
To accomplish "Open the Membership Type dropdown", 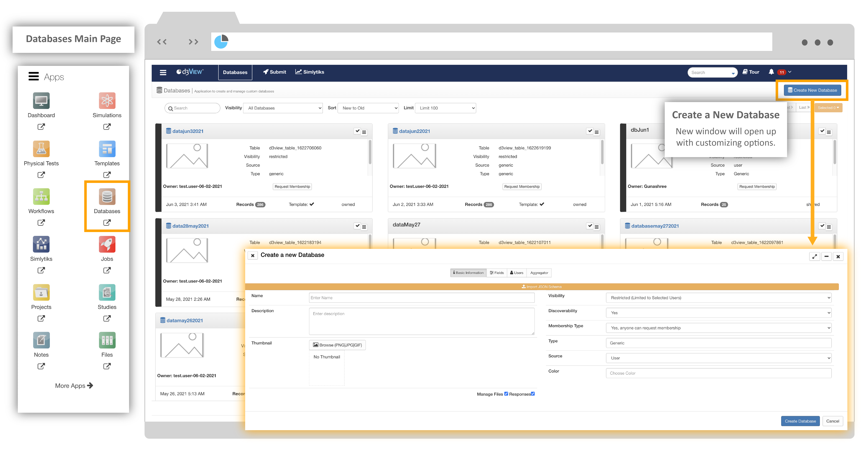I will [719, 328].
